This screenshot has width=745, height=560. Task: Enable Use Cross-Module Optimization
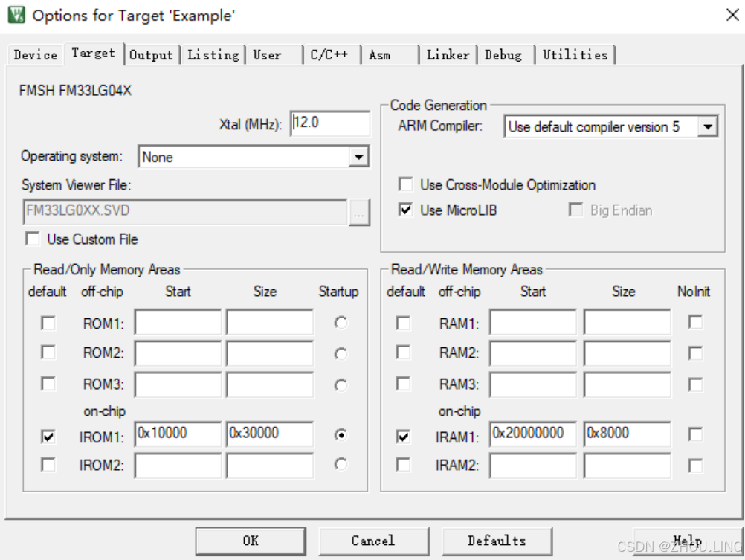[x=405, y=184]
